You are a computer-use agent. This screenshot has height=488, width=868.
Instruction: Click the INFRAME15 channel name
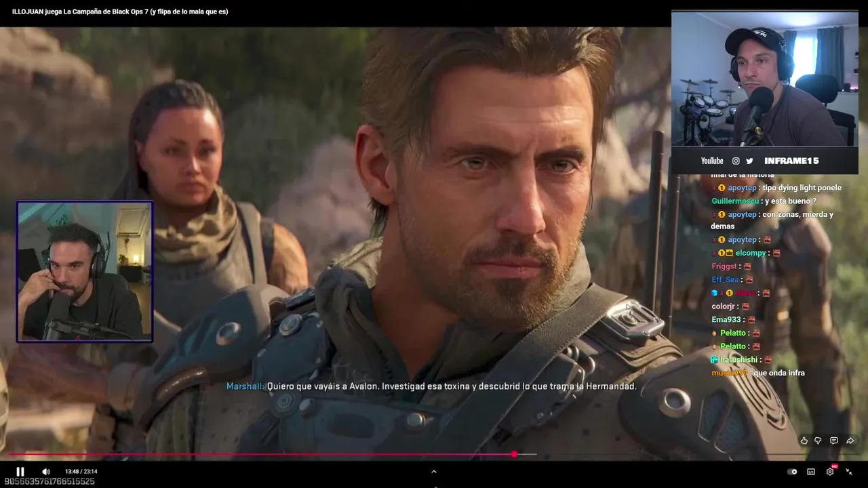pos(791,161)
